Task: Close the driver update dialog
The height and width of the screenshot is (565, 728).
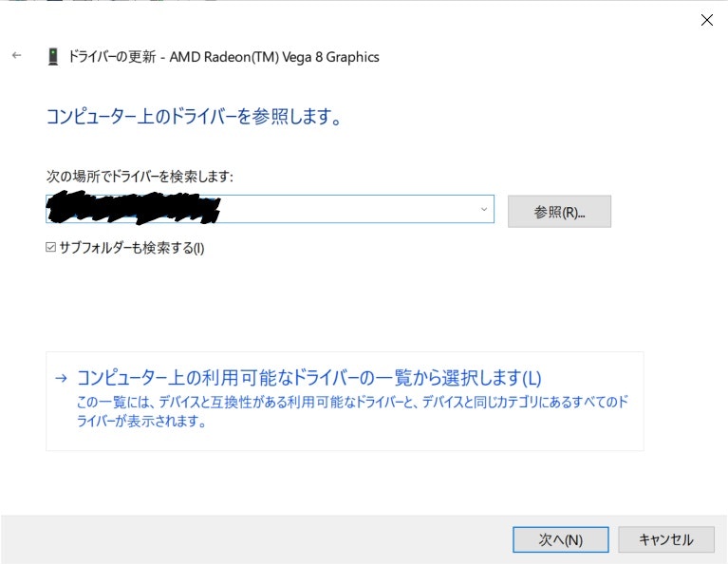Action: coord(706,20)
